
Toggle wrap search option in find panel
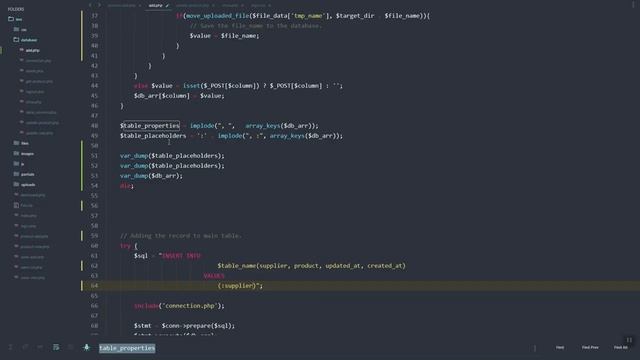[x=56, y=347]
